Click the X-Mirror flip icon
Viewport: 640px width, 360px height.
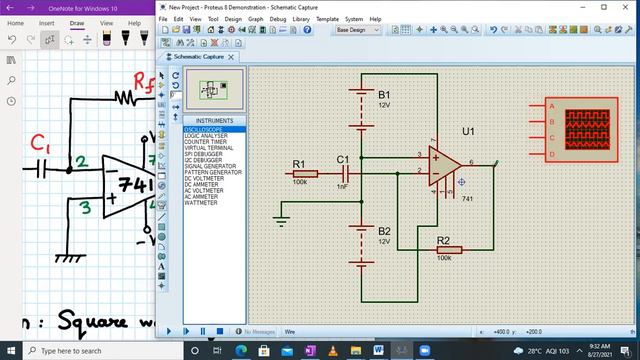[176, 107]
